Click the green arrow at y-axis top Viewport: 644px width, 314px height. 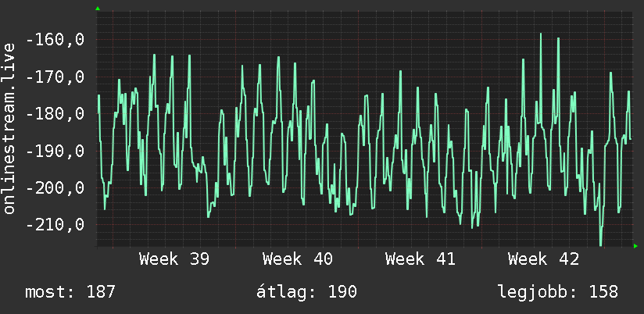click(x=98, y=9)
